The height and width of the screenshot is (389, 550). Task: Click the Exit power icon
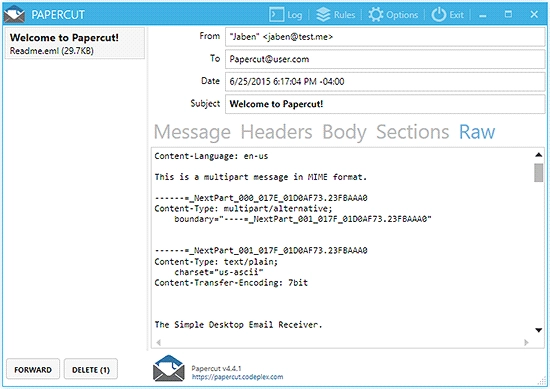click(x=438, y=15)
